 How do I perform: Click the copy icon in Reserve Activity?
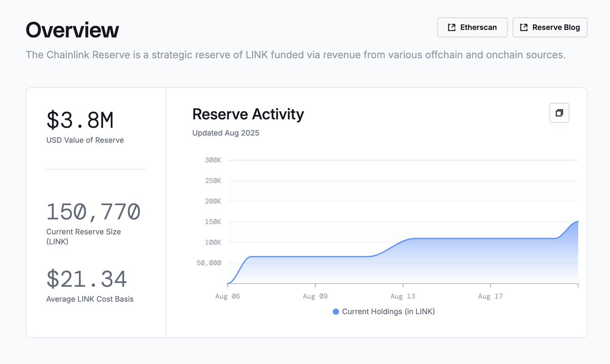559,113
